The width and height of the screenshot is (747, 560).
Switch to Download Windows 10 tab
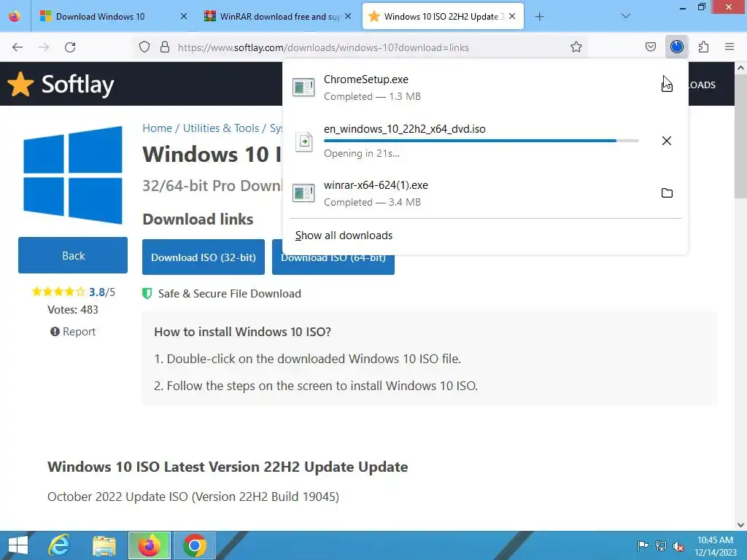(x=113, y=17)
